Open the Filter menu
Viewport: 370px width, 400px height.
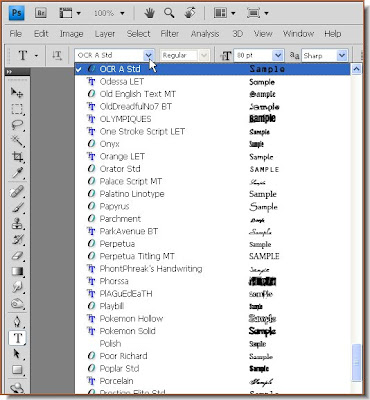[170, 34]
